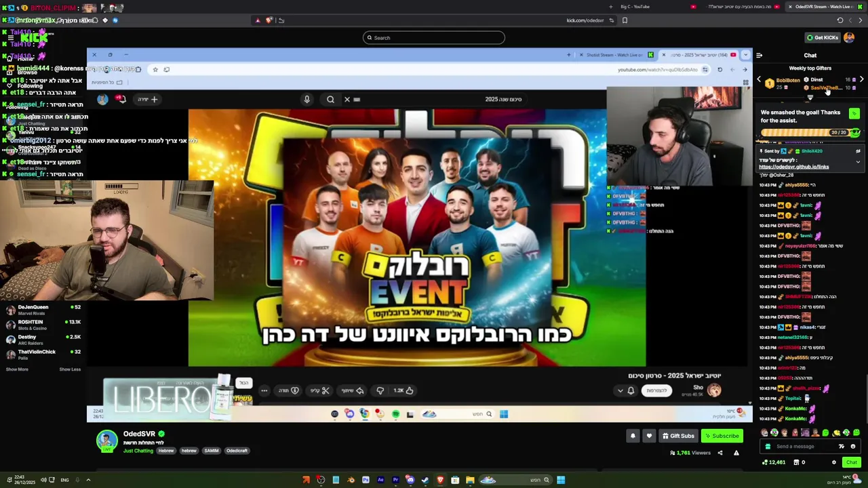The width and height of the screenshot is (868, 488).
Task: Open DeJenQueen recommended channel
Action: (x=42, y=310)
